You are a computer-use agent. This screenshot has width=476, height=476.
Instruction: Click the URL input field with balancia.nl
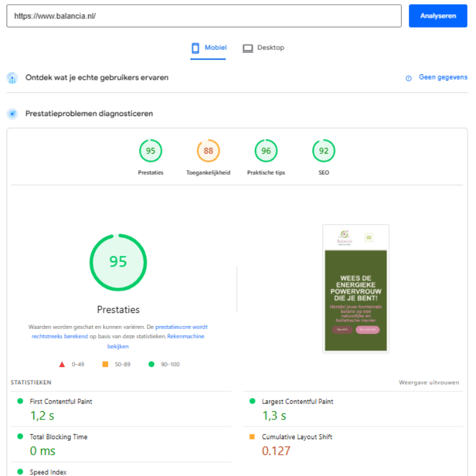click(x=204, y=16)
